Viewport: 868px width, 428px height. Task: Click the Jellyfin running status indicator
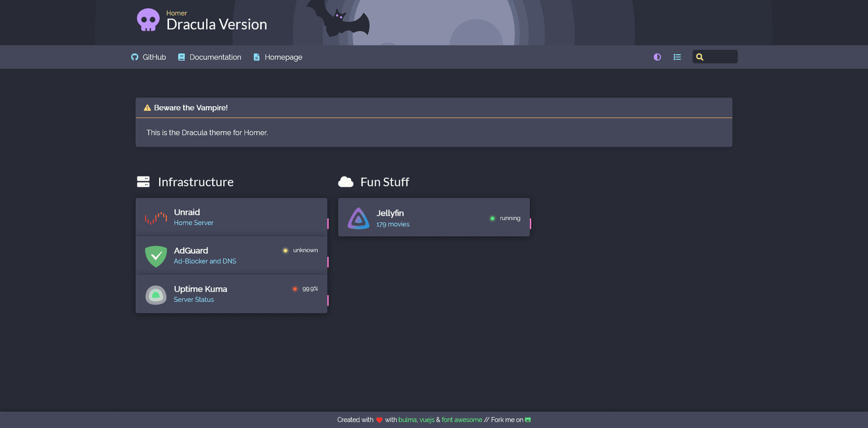(x=505, y=218)
